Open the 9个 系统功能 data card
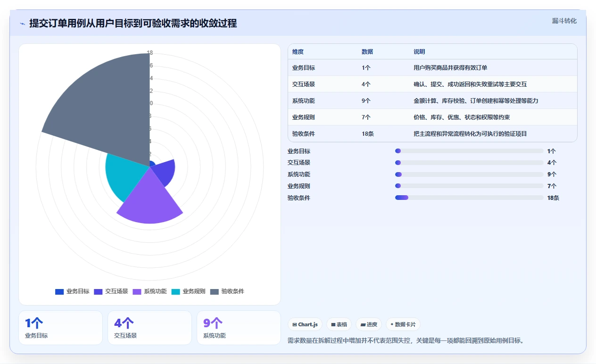596x364 pixels. click(x=239, y=328)
